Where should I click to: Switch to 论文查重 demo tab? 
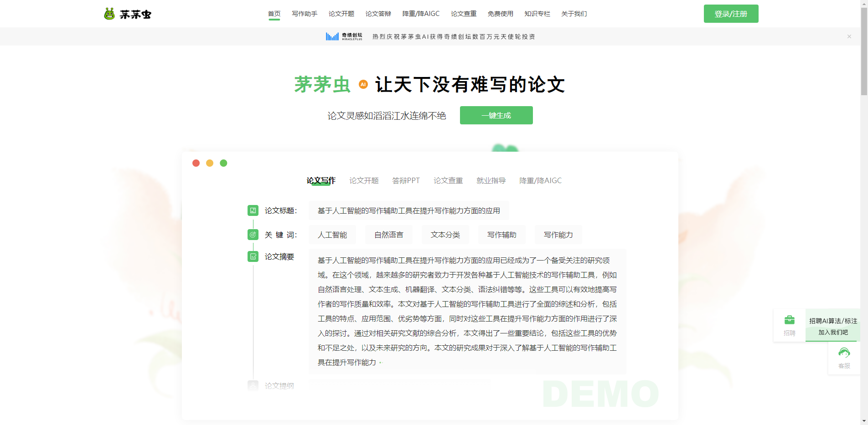coord(448,180)
